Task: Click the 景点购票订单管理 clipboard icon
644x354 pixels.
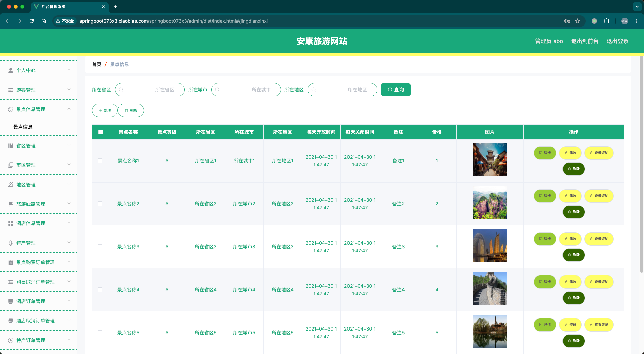Action: [x=11, y=262]
